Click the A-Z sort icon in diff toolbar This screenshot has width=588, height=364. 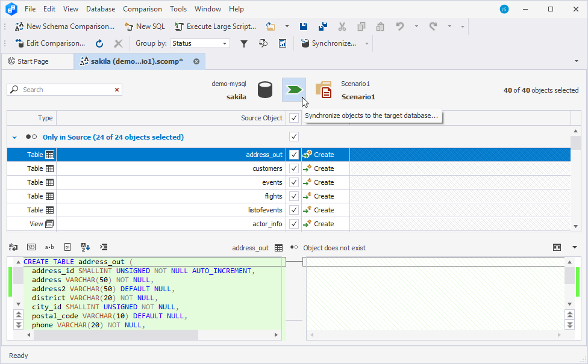(86, 247)
